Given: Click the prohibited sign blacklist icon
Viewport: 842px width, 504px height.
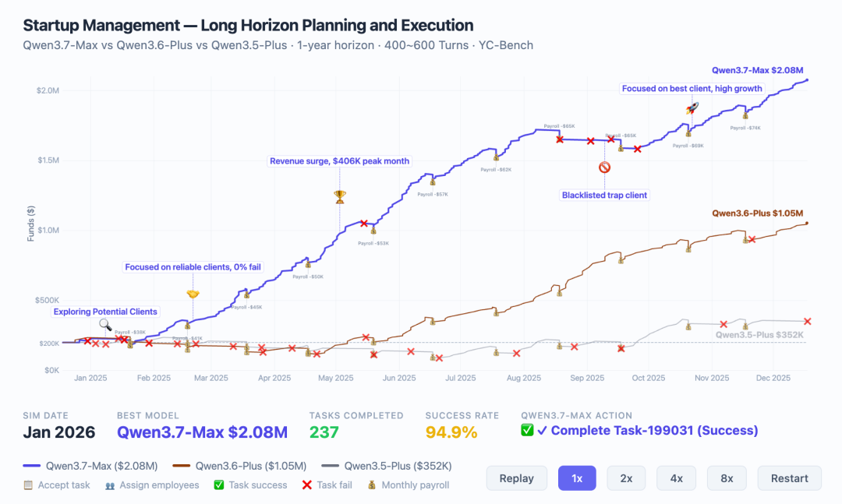Looking at the screenshot, I should pos(605,167).
